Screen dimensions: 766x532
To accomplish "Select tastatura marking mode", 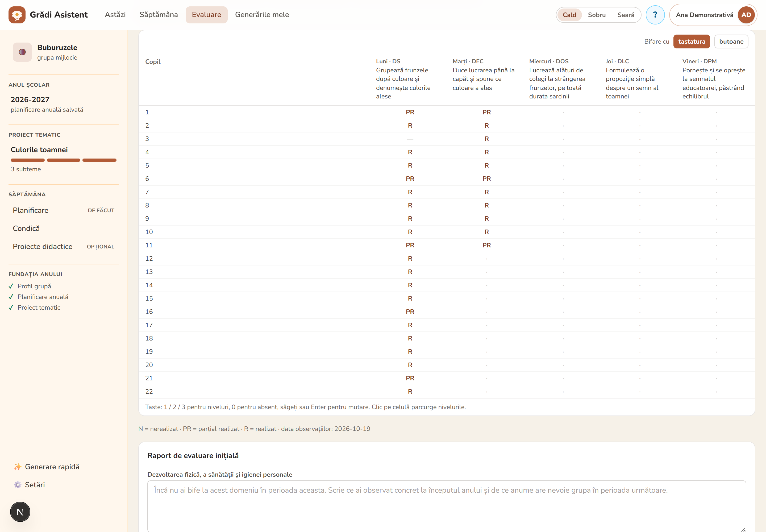I will pyautogui.click(x=691, y=41).
